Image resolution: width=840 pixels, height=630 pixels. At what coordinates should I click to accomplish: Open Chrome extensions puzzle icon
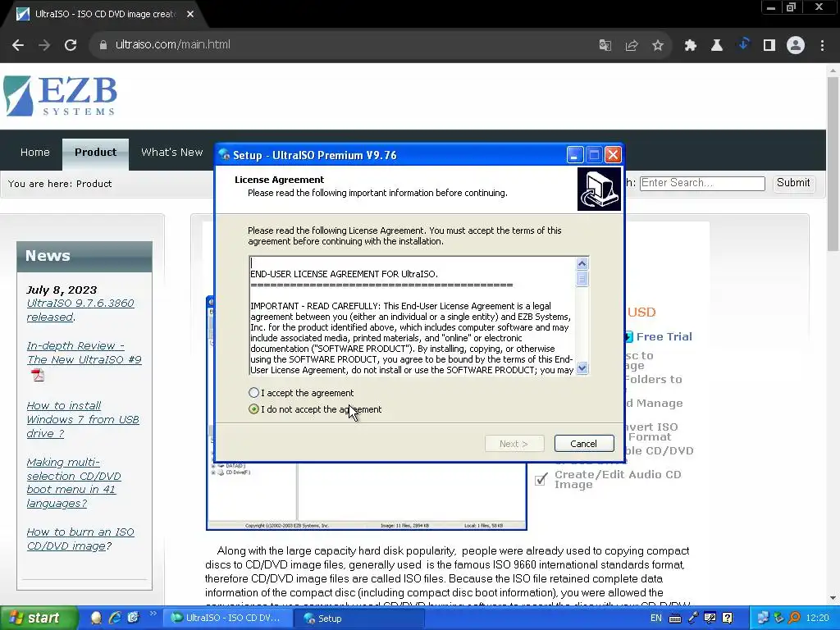(691, 46)
